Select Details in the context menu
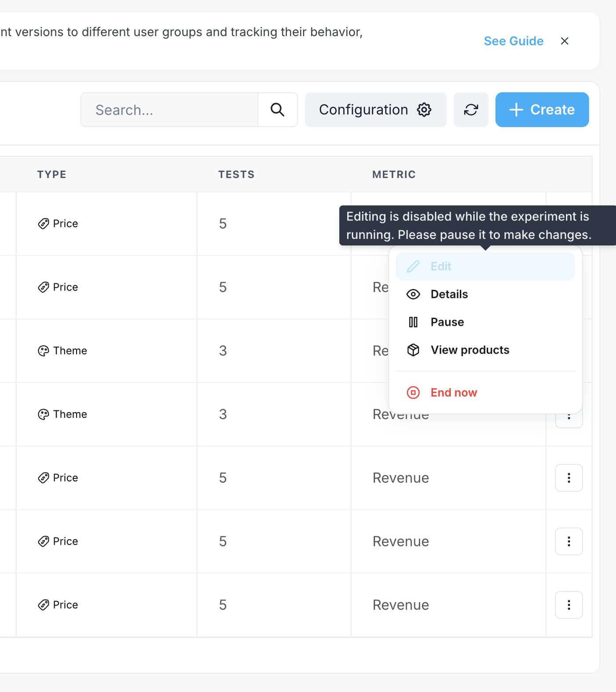The height and width of the screenshot is (692, 616). (449, 294)
